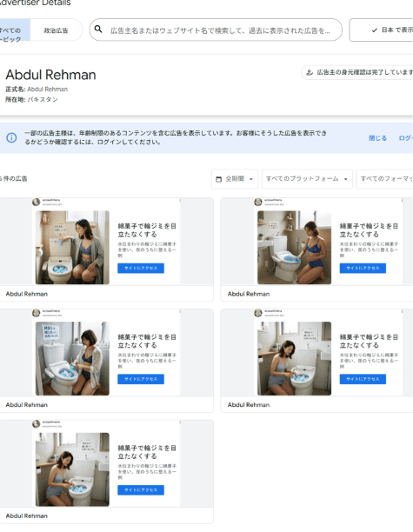Click the Abdul Rehman label under the fifth ad
Screen dimensions: 413x532
point(26,515)
